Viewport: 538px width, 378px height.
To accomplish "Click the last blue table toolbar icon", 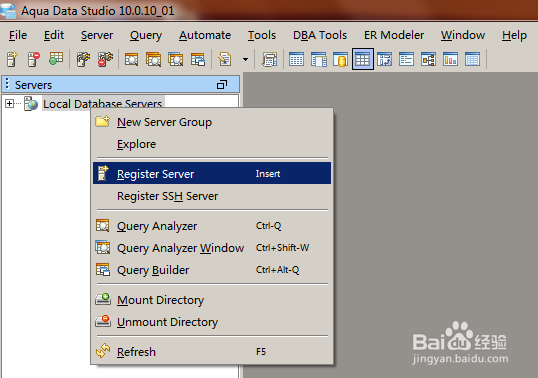I will 472,59.
